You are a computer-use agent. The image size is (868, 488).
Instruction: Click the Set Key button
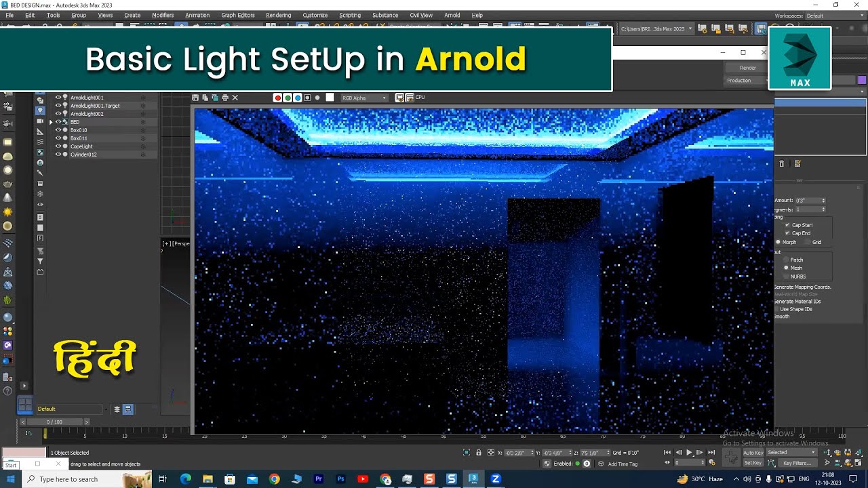pos(753,463)
